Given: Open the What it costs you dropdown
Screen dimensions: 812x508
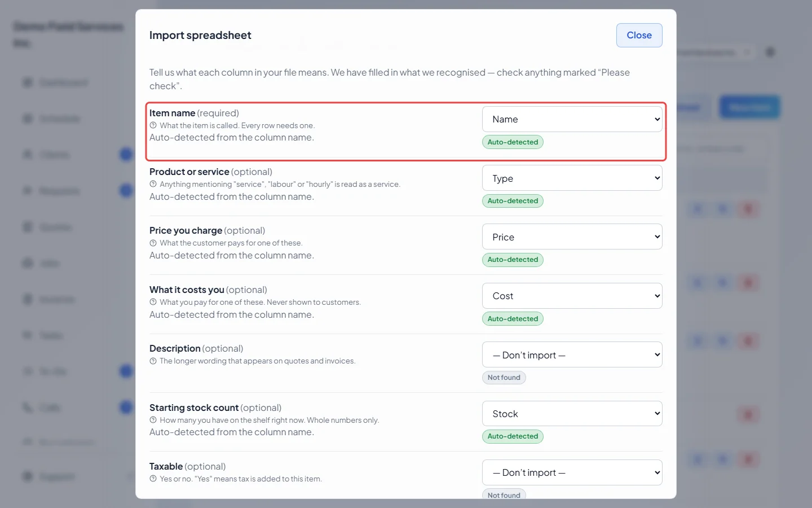Looking at the screenshot, I should [x=572, y=296].
